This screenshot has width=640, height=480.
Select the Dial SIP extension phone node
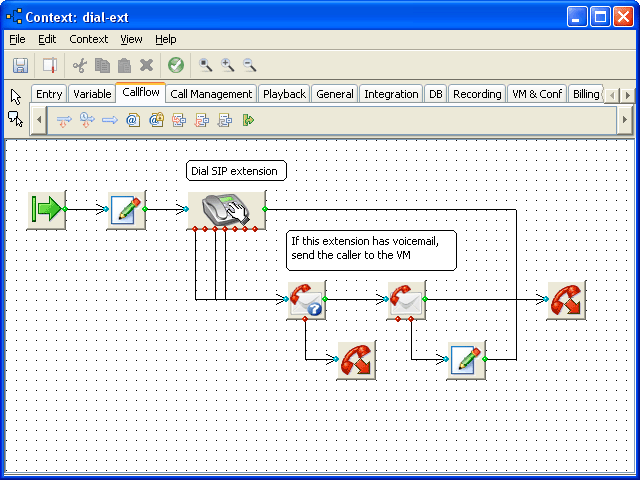[226, 210]
